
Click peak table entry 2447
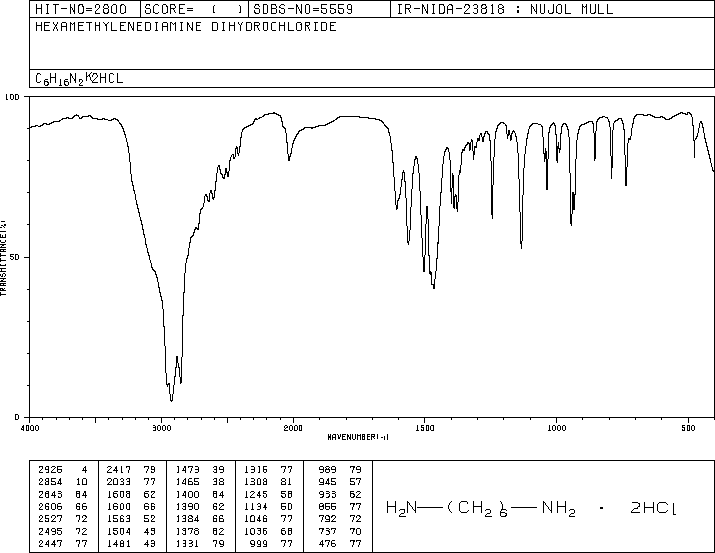click(x=50, y=544)
